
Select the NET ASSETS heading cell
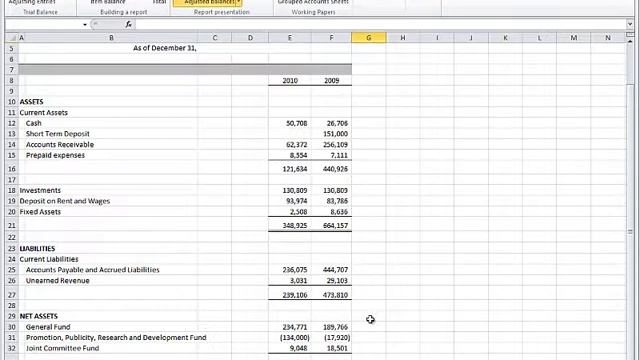(x=39, y=316)
